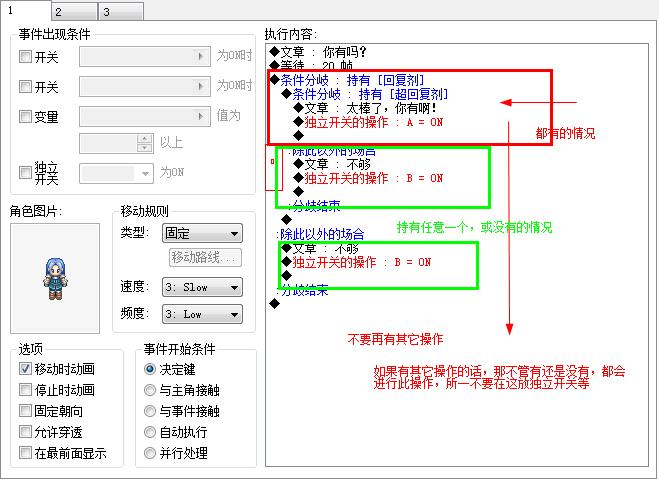
Task: Select the last 分歧结束 line
Action: point(302,290)
